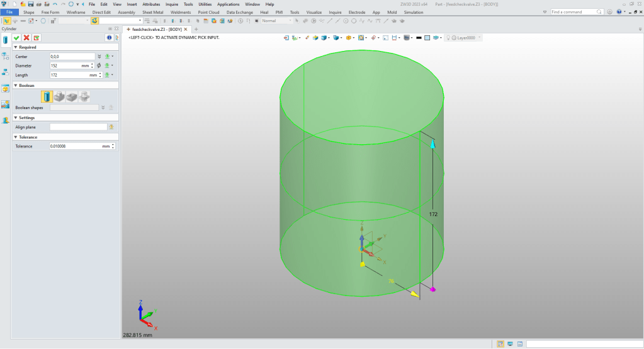
Task: Click the plus button to add a new document tab
Action: 196,29
